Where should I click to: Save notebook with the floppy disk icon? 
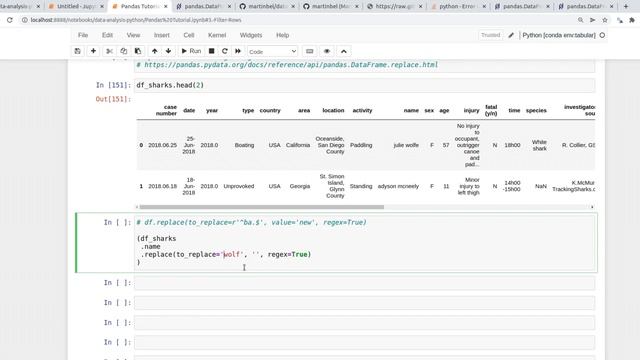click(x=78, y=51)
